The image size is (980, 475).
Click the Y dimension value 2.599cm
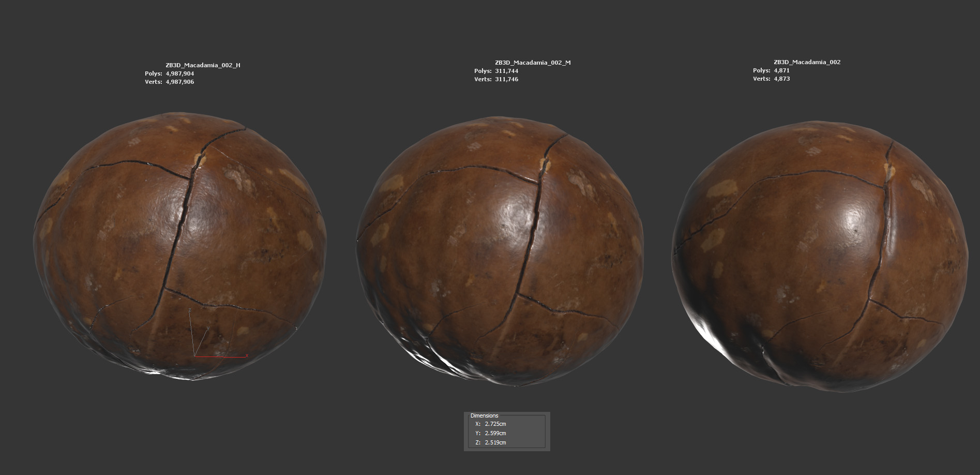(495, 434)
